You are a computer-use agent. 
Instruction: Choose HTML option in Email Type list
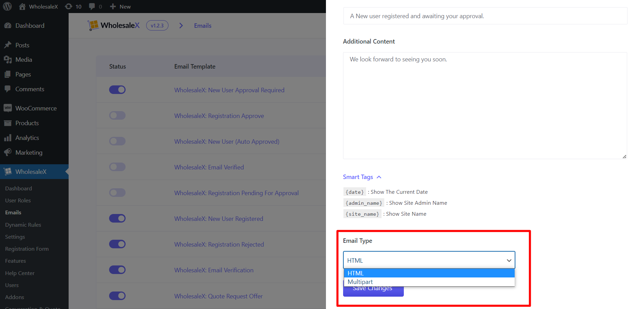coord(429,273)
